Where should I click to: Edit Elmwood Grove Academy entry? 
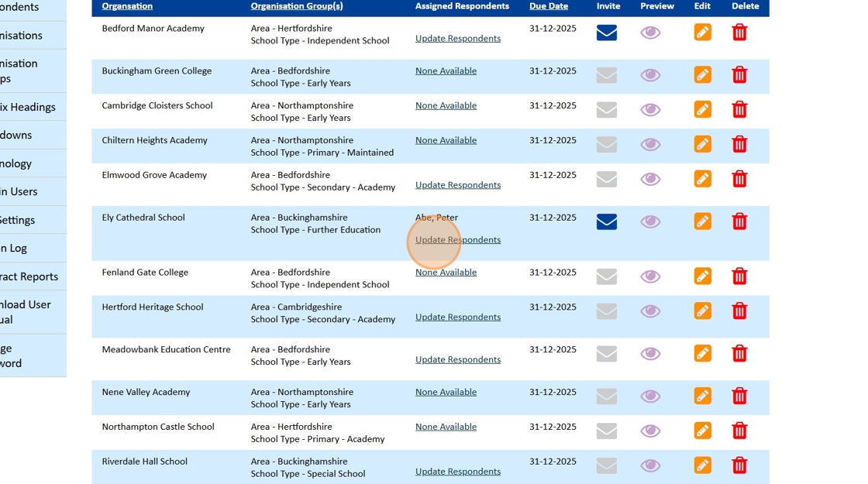pos(702,179)
